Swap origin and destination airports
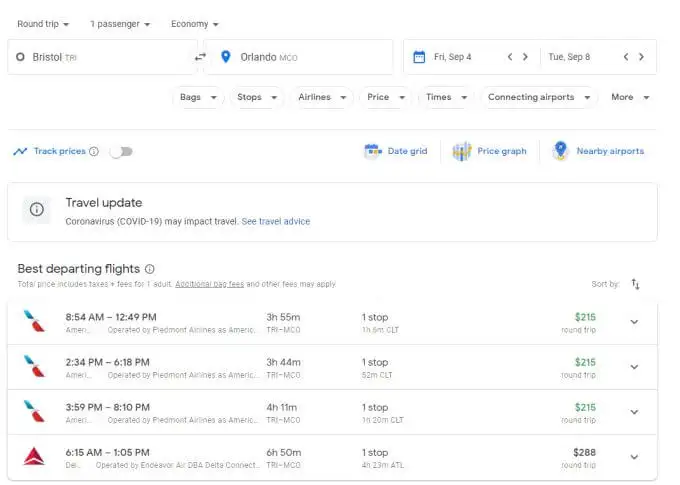 (200, 57)
